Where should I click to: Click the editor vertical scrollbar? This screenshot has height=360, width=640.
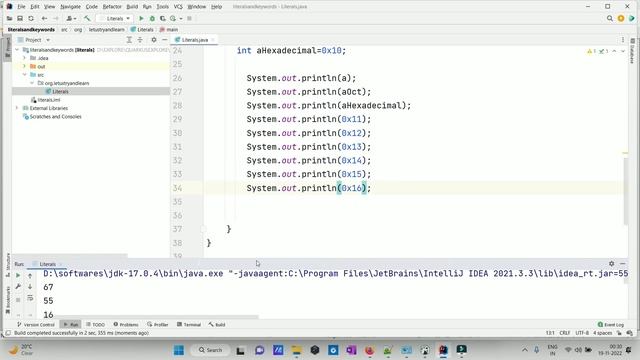point(625,190)
